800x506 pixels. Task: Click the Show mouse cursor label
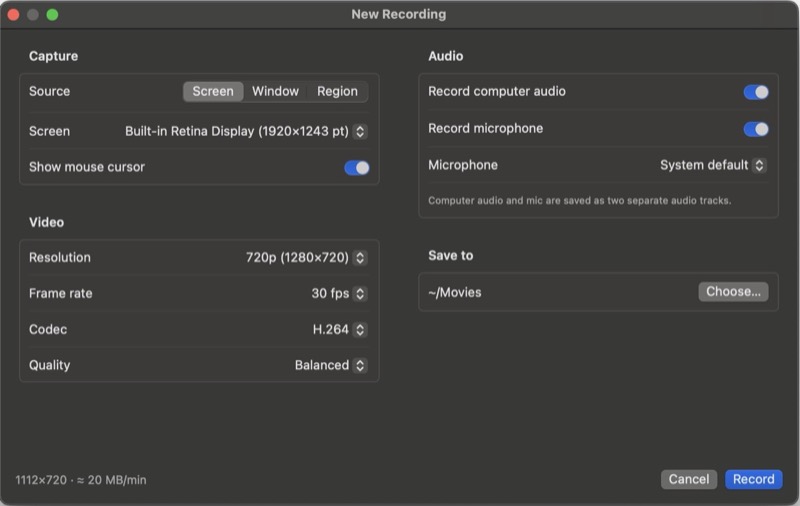tap(87, 167)
